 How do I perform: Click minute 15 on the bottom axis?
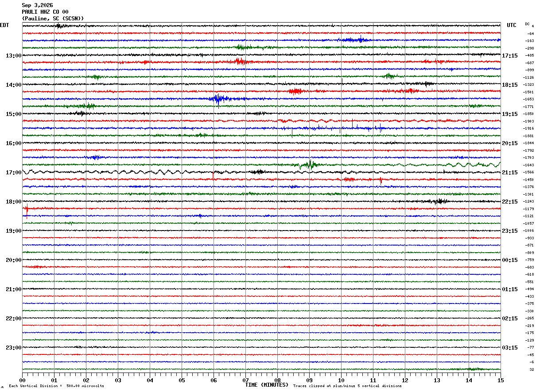click(x=501, y=380)
